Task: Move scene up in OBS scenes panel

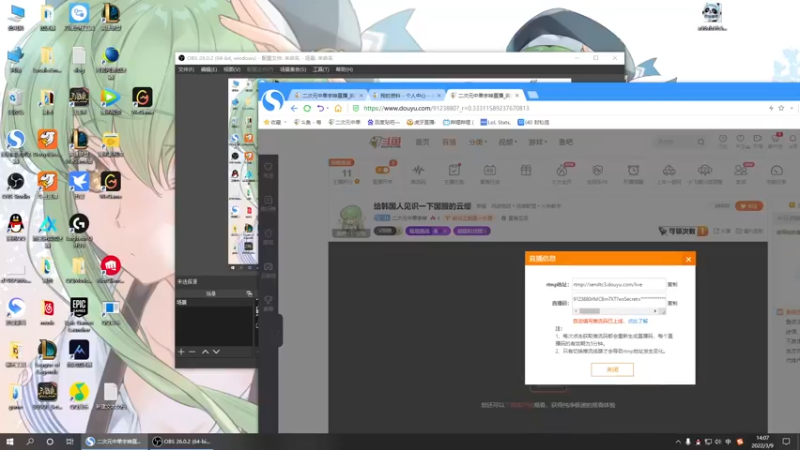Action: click(x=205, y=352)
